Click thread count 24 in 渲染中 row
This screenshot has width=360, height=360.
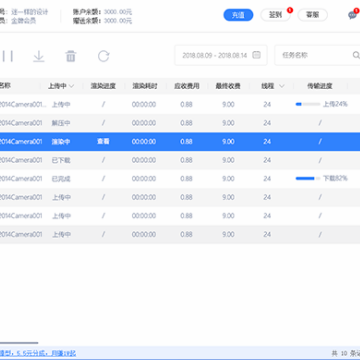[267, 142]
